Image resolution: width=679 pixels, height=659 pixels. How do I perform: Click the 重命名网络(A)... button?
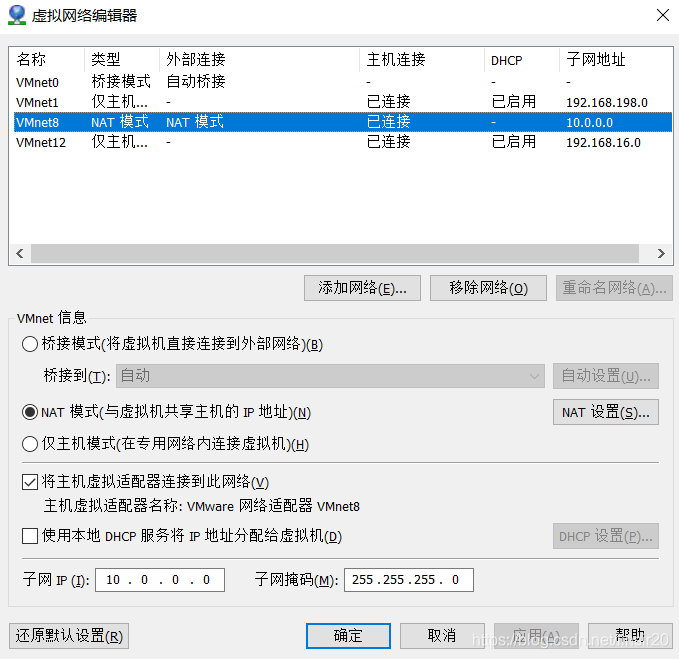tap(614, 288)
